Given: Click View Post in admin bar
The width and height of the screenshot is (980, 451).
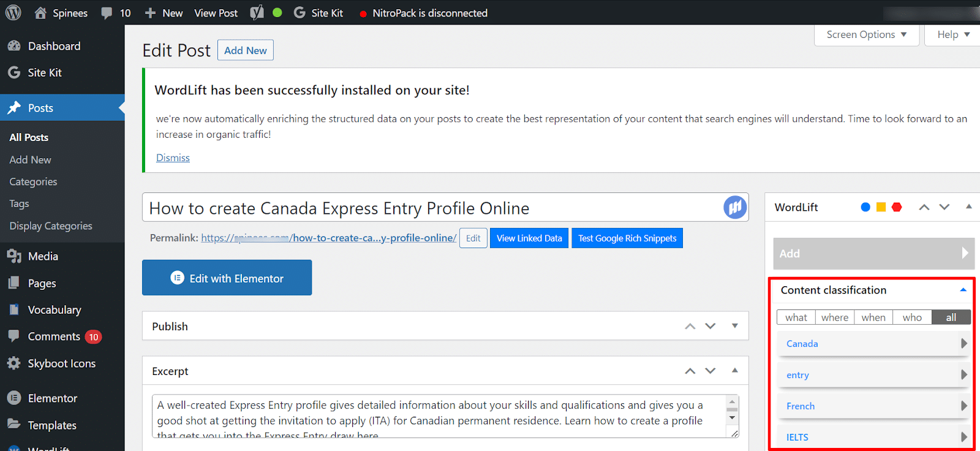Looking at the screenshot, I should (x=216, y=13).
